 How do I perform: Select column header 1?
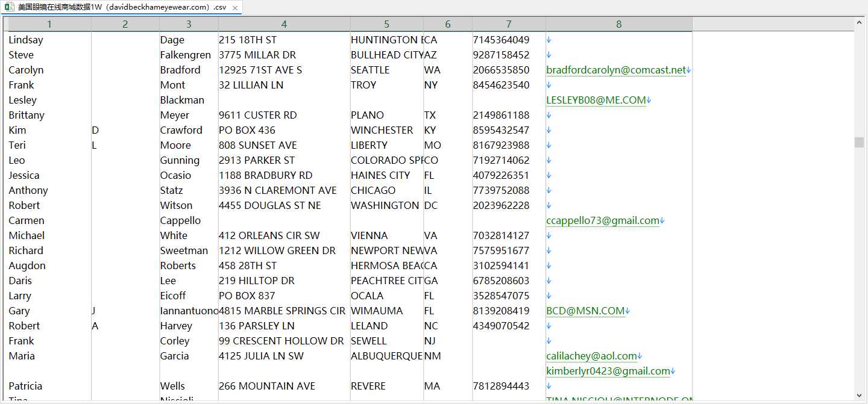(x=49, y=24)
